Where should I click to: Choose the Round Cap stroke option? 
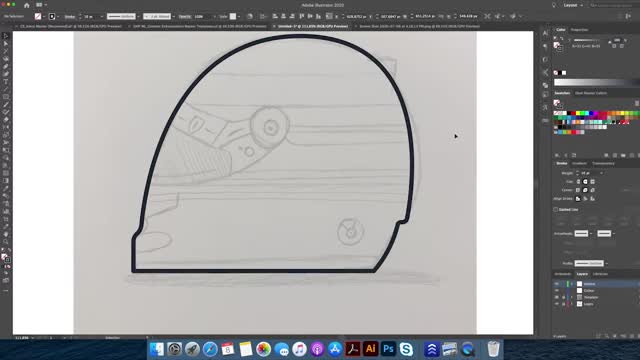tap(585, 182)
